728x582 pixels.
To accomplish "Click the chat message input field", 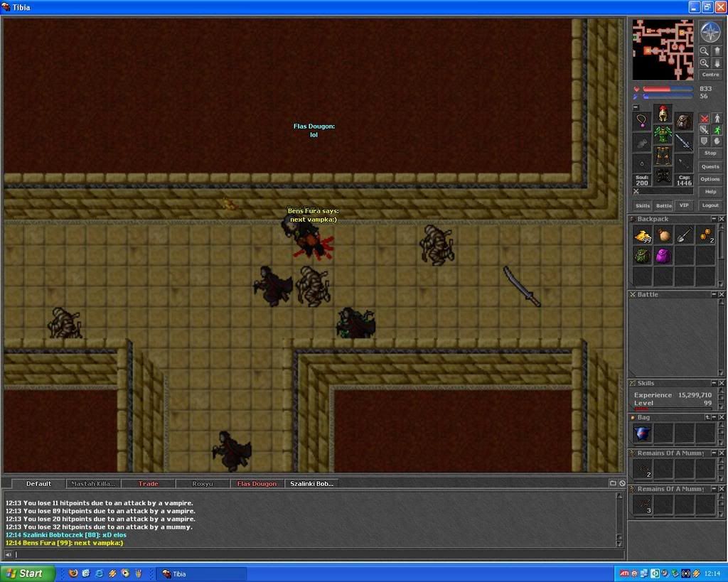I will coord(319,554).
